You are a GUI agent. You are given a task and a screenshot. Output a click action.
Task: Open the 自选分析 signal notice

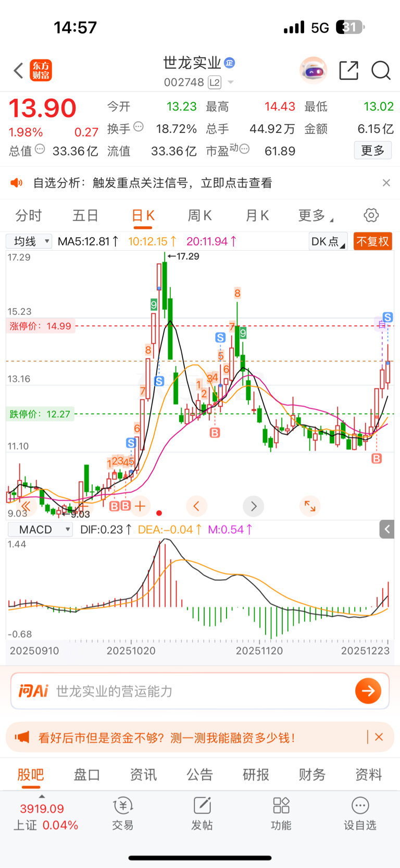tap(153, 183)
